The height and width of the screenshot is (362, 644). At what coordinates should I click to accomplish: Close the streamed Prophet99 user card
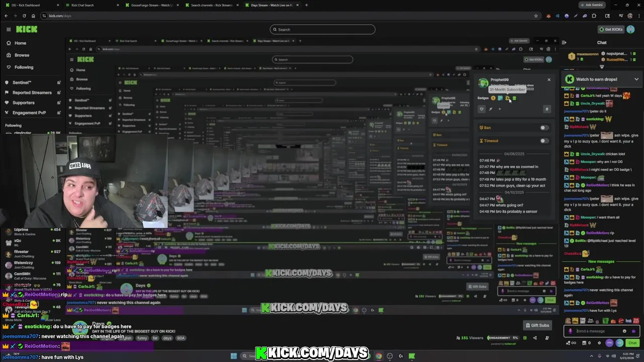549,79
